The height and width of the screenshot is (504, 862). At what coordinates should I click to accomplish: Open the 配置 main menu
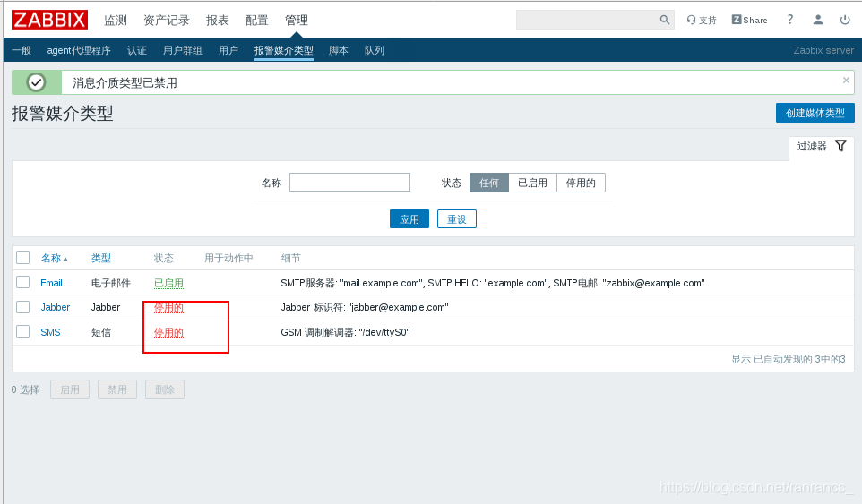point(257,21)
